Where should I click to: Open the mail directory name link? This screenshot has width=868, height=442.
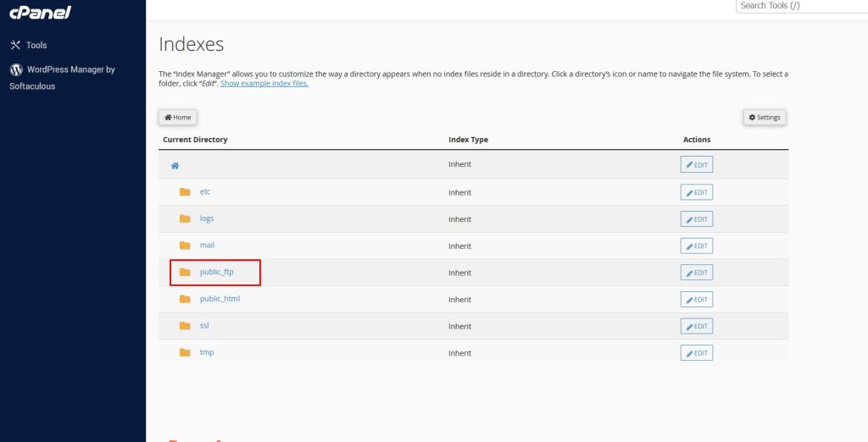click(207, 246)
